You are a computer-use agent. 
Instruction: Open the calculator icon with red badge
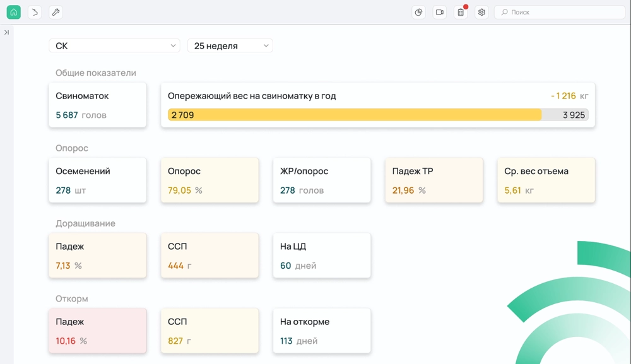point(461,12)
